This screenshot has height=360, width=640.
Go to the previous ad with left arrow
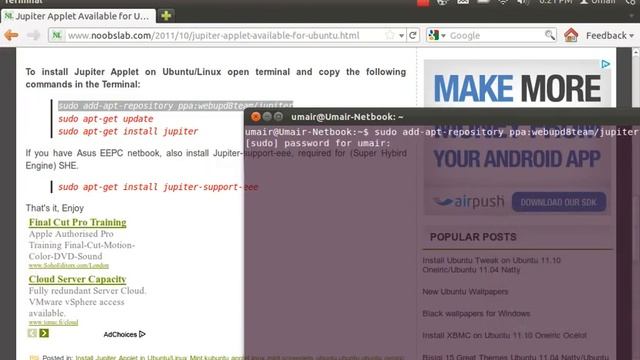32,333
